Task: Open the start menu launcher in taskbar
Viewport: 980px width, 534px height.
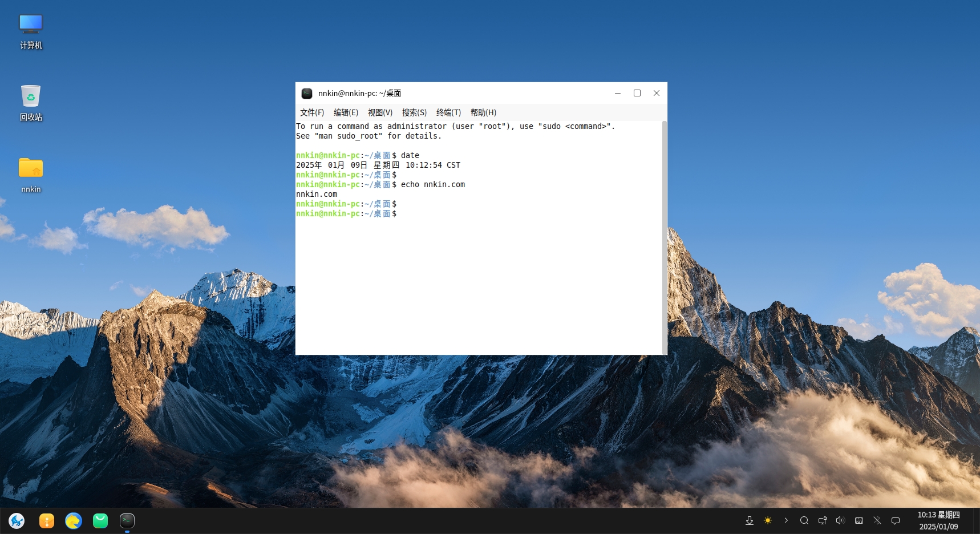Action: click(17, 520)
